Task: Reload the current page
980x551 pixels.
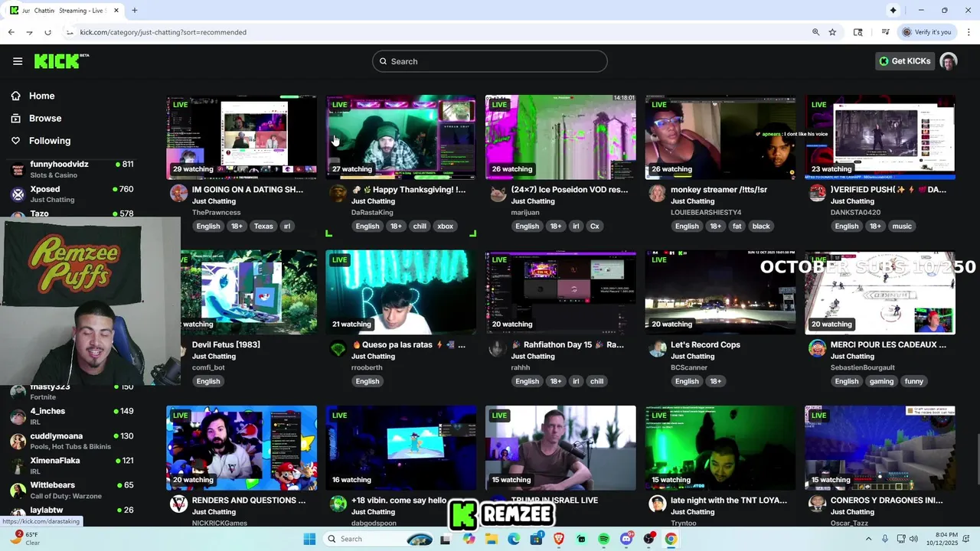Action: [47, 32]
